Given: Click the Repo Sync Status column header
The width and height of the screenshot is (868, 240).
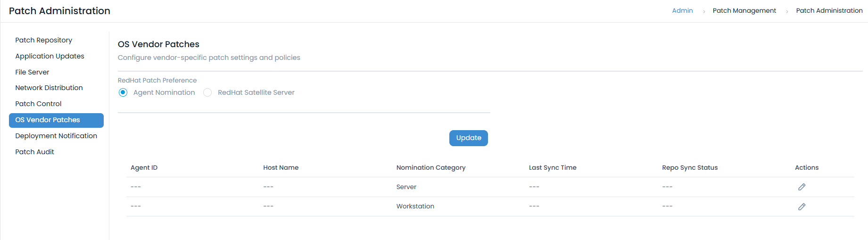Looking at the screenshot, I should [x=689, y=167].
